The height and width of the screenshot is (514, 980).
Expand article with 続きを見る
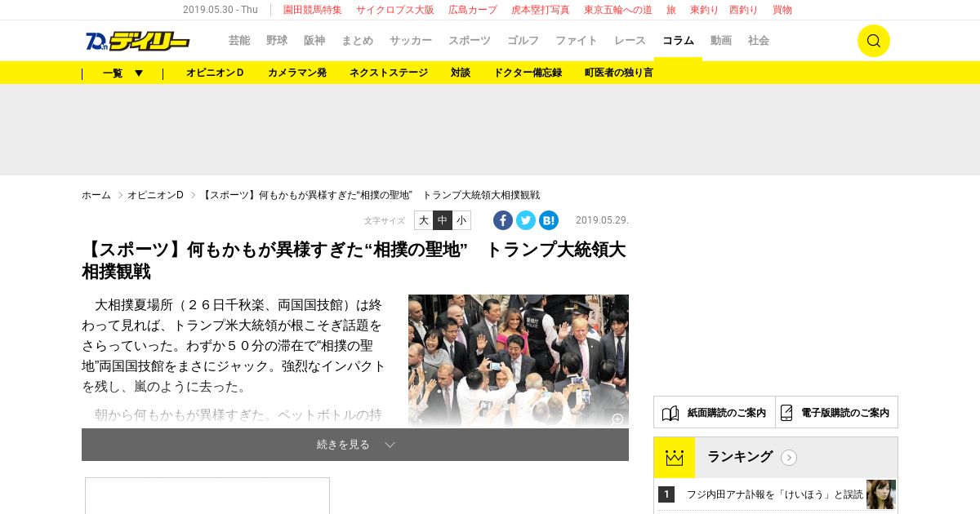[355, 445]
